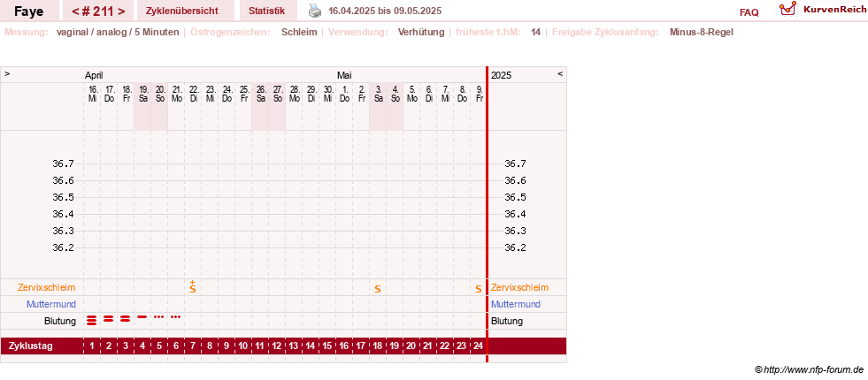Click the bleeding mark on cycle day 2

[109, 318]
